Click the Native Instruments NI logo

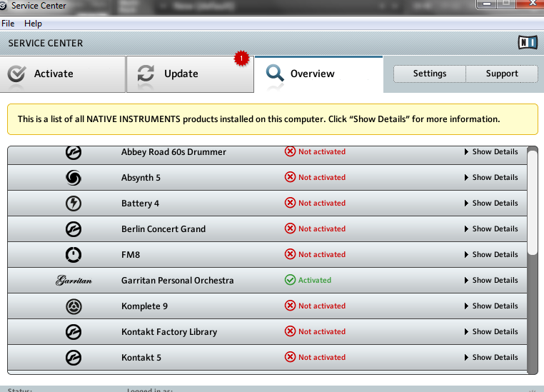528,42
